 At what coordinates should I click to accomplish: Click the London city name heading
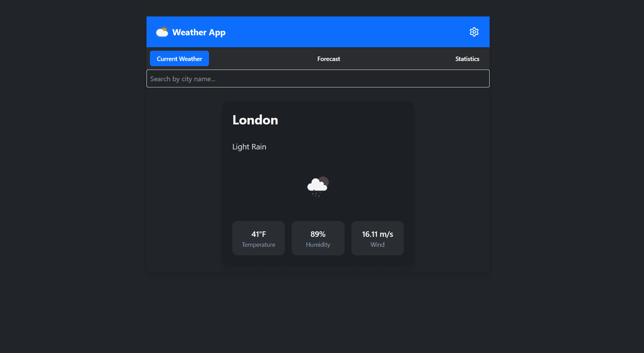255,120
